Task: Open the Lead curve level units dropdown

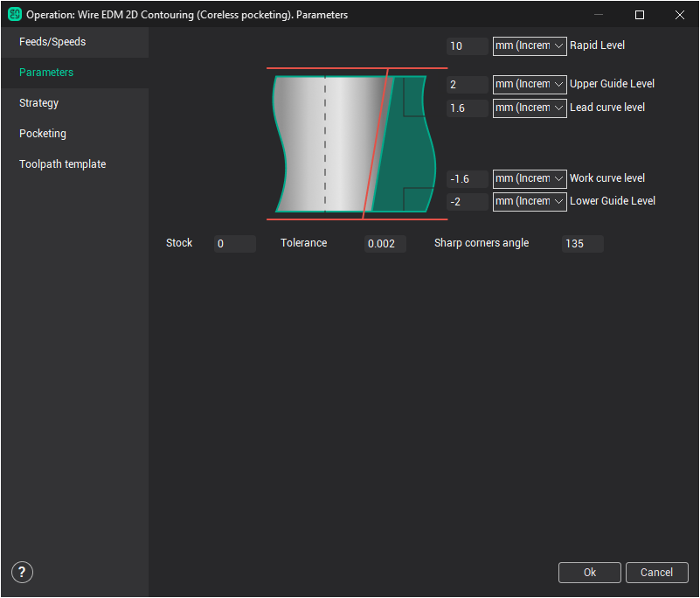Action: click(x=530, y=108)
